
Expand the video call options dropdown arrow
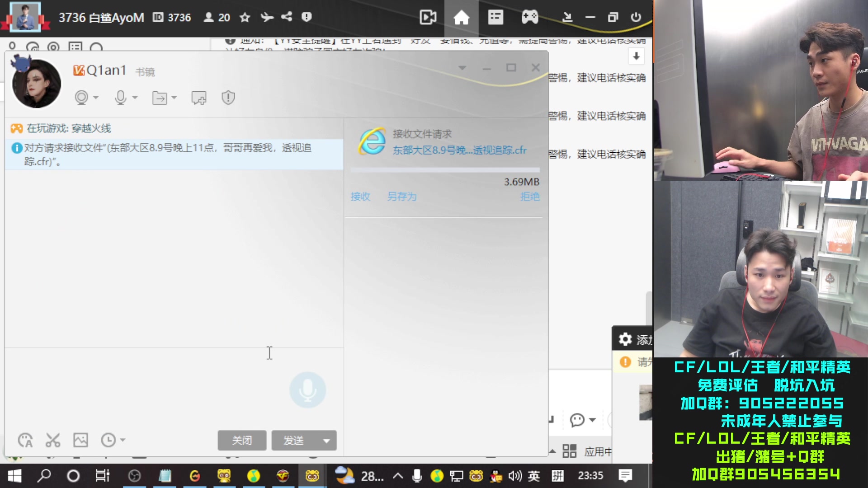pyautogui.click(x=95, y=99)
